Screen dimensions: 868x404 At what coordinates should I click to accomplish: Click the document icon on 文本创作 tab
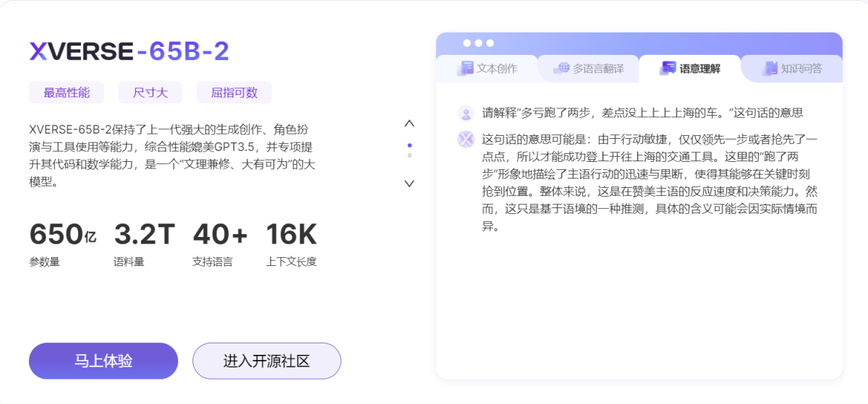465,69
